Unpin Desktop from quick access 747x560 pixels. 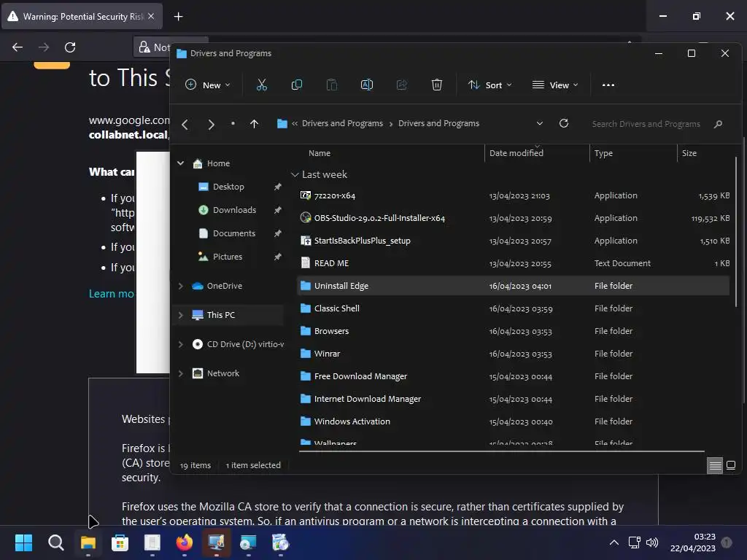[278, 187]
